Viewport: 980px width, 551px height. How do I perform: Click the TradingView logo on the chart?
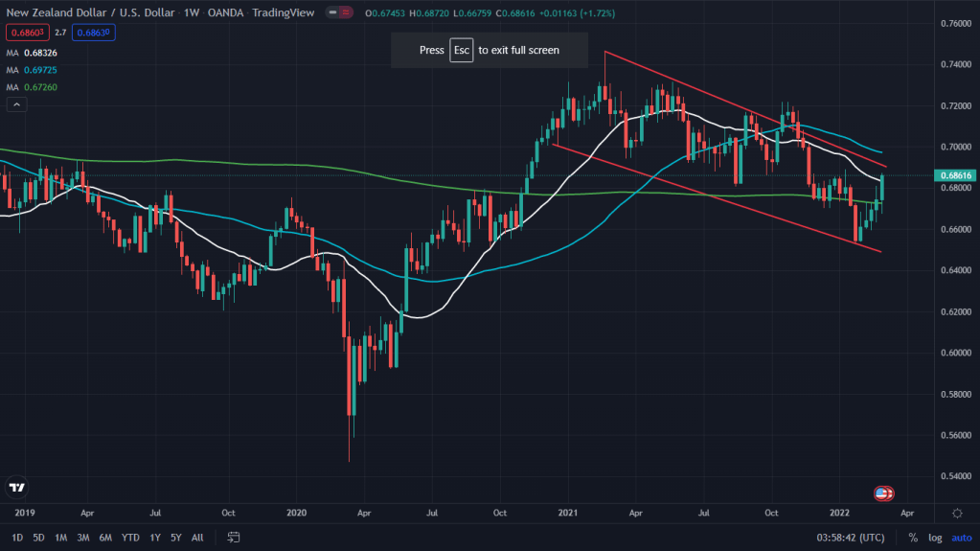[16, 488]
